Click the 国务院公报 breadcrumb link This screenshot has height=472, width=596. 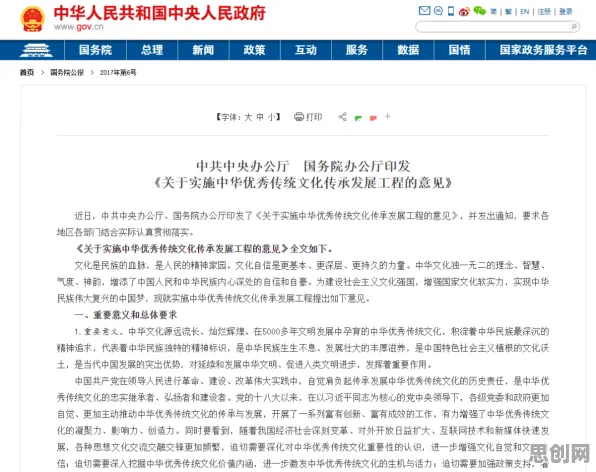click(67, 72)
